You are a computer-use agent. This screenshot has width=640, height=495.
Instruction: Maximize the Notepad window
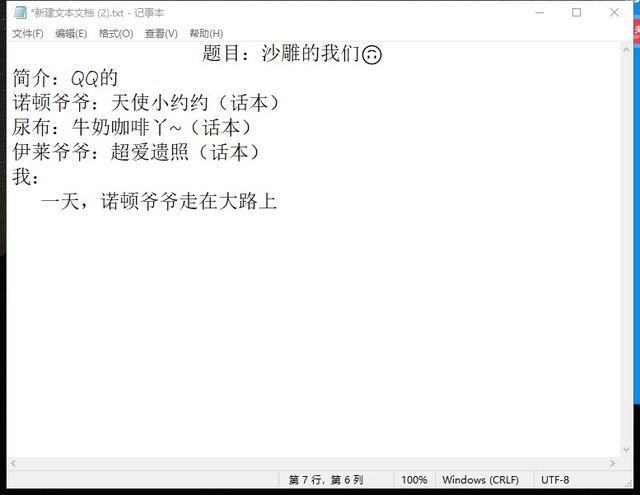tap(576, 12)
